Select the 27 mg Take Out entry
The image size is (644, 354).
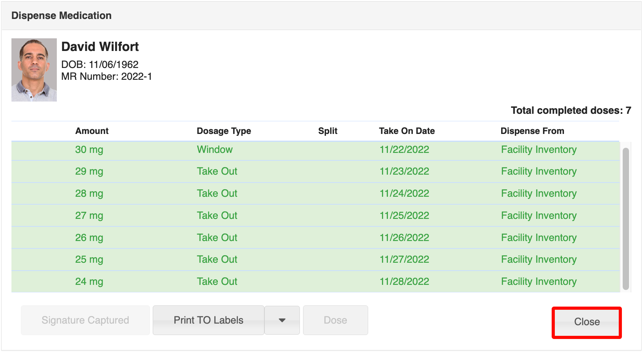click(x=217, y=216)
